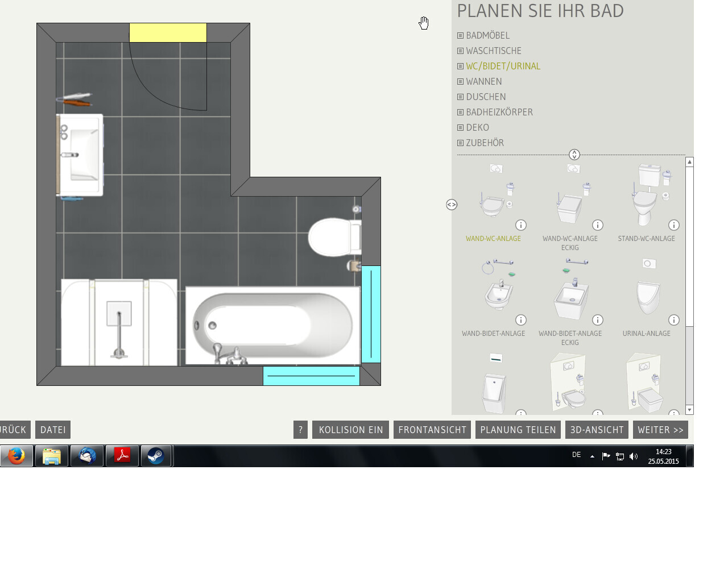Collapse the side panel with arrow handle
The image size is (728, 582).
[x=452, y=205]
